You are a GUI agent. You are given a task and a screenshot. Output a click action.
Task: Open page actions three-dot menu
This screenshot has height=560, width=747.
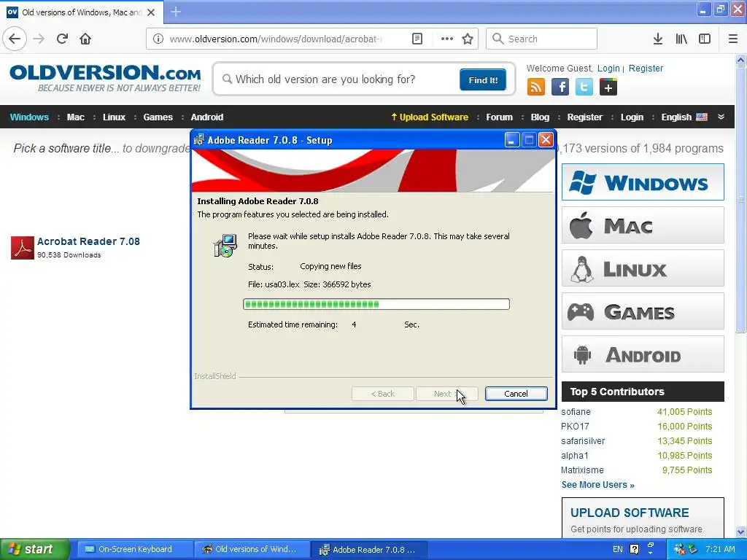[x=447, y=39]
